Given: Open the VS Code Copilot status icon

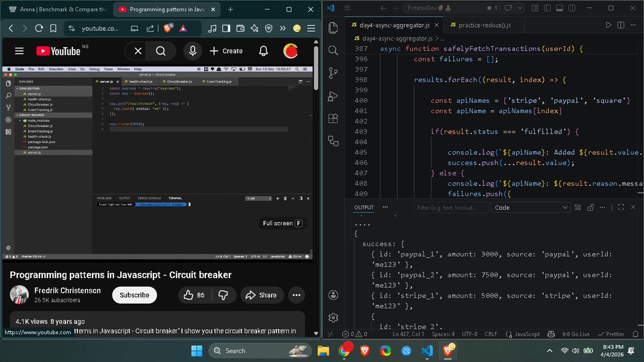Looking at the screenshot, I should (x=551, y=334).
